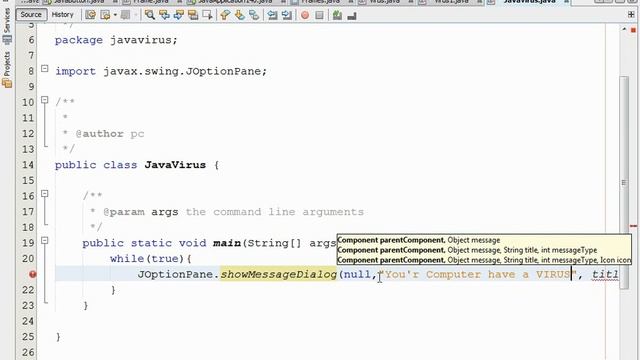Click the showMessageDialog method name
Viewport: 640px width, 360px height.
point(278,274)
